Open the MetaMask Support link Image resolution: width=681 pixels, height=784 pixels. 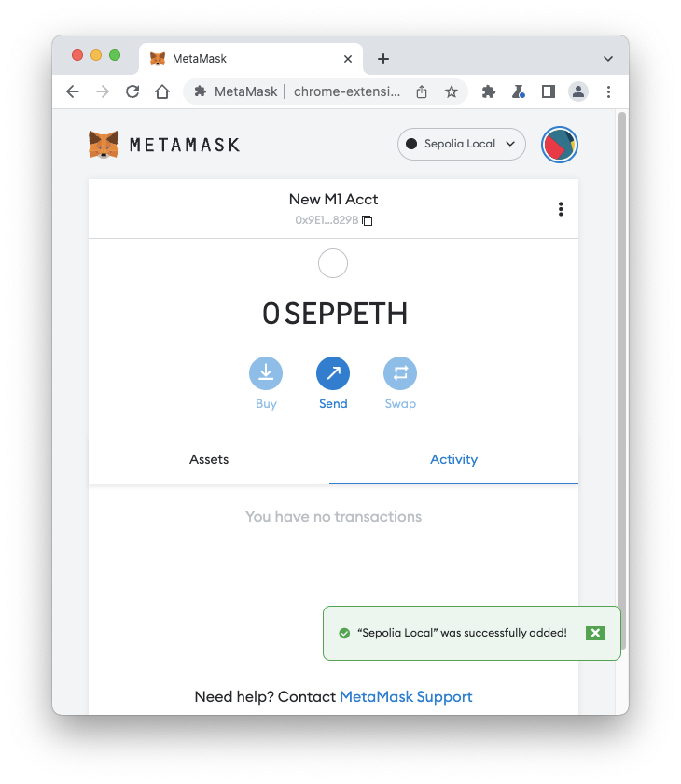(406, 696)
